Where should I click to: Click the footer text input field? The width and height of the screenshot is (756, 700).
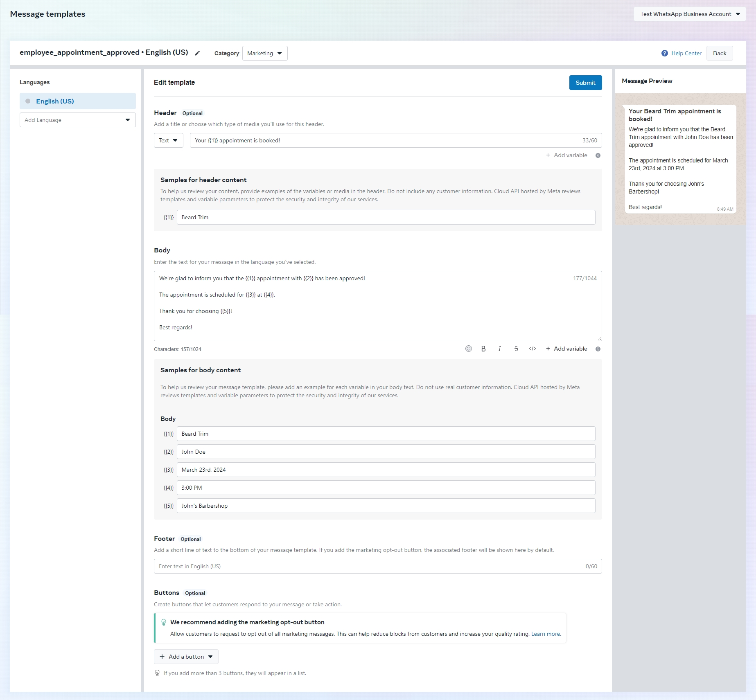click(368, 566)
